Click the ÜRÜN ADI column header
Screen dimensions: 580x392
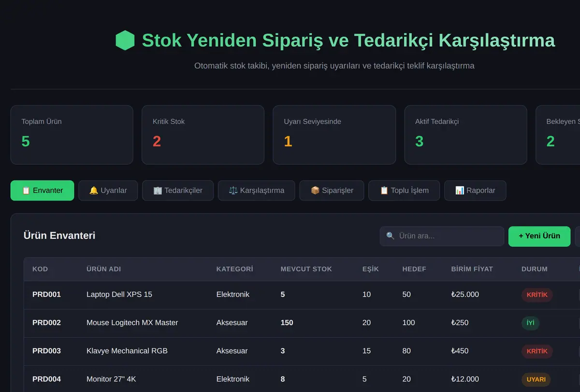coord(103,269)
